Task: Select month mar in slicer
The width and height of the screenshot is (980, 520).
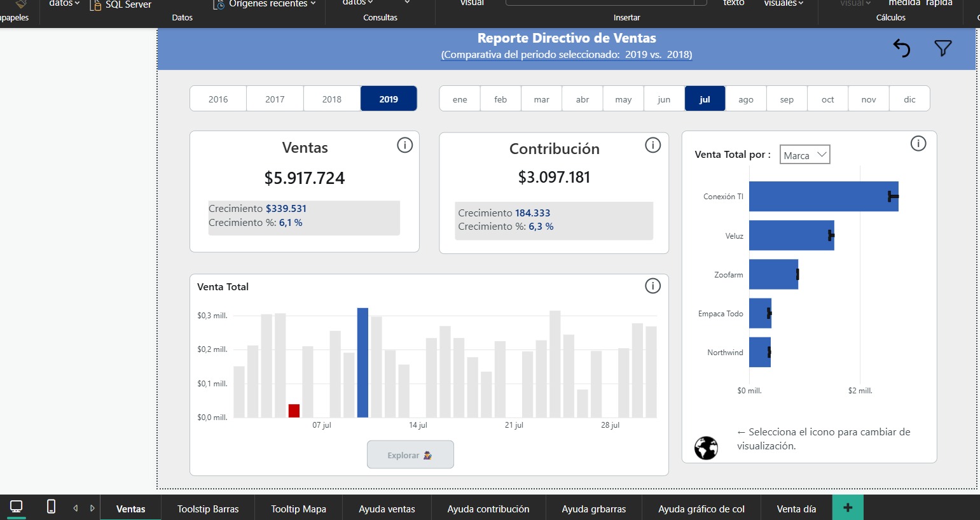Action: coord(542,99)
